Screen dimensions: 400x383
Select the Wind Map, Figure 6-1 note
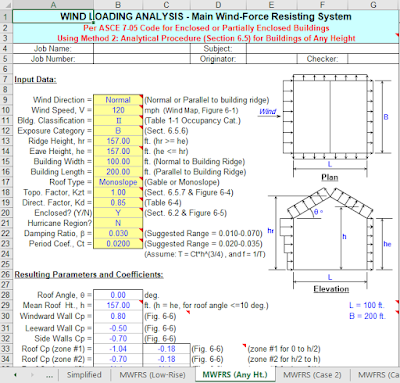pos(201,110)
